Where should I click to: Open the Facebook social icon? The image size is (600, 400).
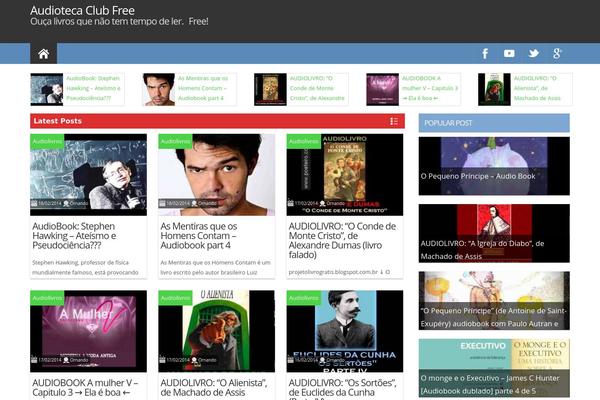(x=485, y=54)
